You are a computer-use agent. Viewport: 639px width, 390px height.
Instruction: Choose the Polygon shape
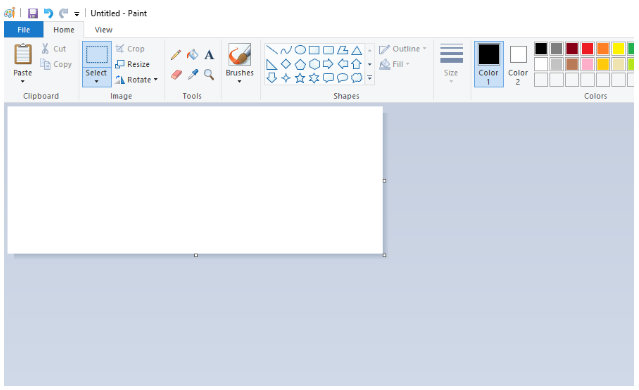pyautogui.click(x=342, y=50)
